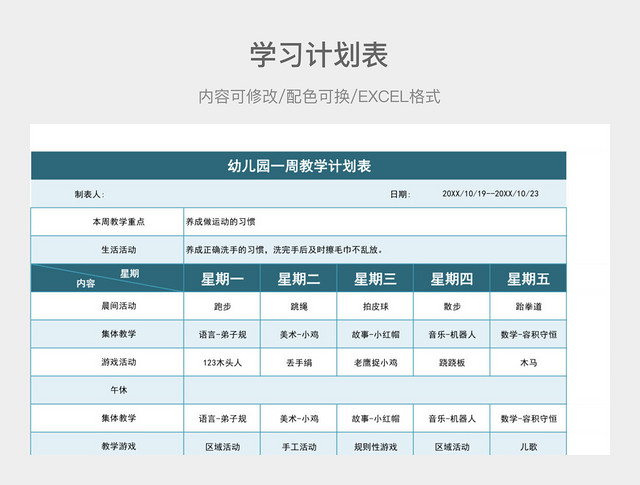Screen dimensions: 640x485
Task: Select 区域活动 cell in 星期四 column
Action: click(x=451, y=444)
